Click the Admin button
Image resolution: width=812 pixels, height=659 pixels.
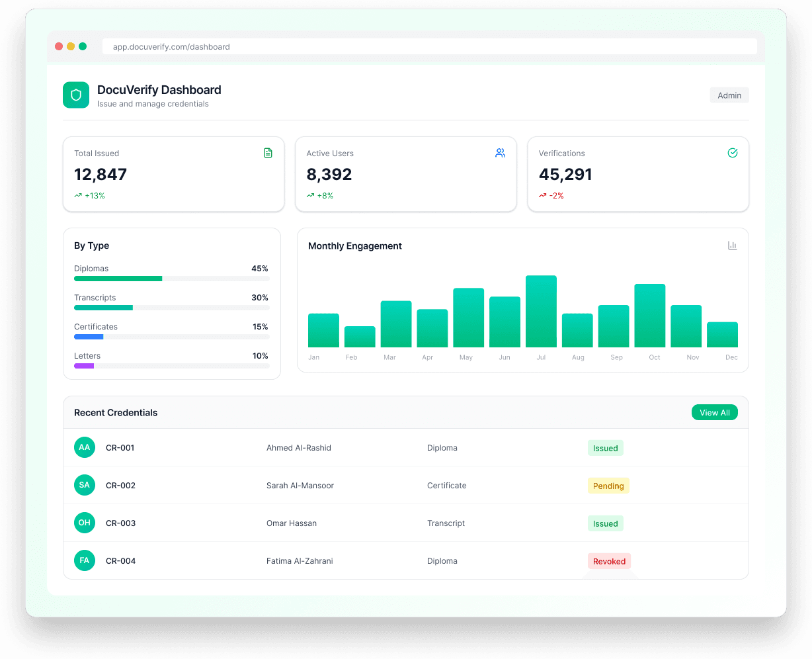coord(729,95)
